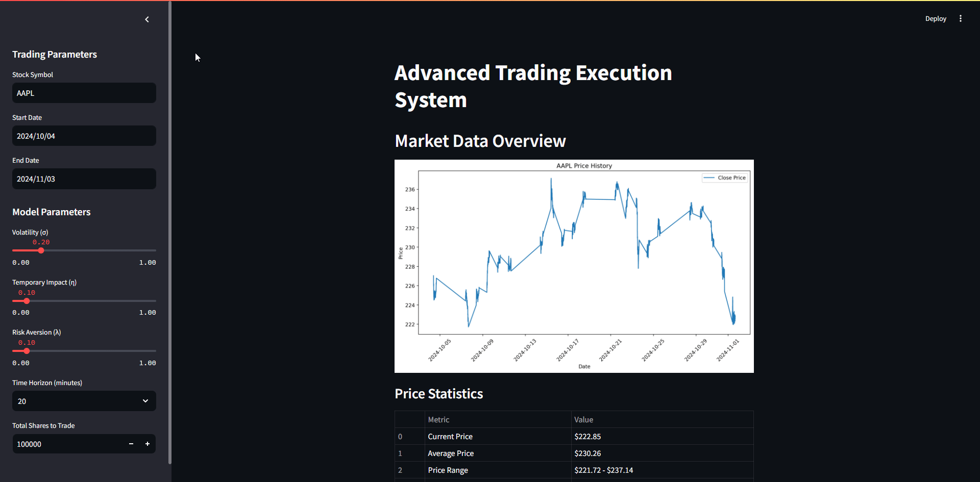The height and width of the screenshot is (482, 980).
Task: Open the Start Date field
Action: (x=84, y=136)
